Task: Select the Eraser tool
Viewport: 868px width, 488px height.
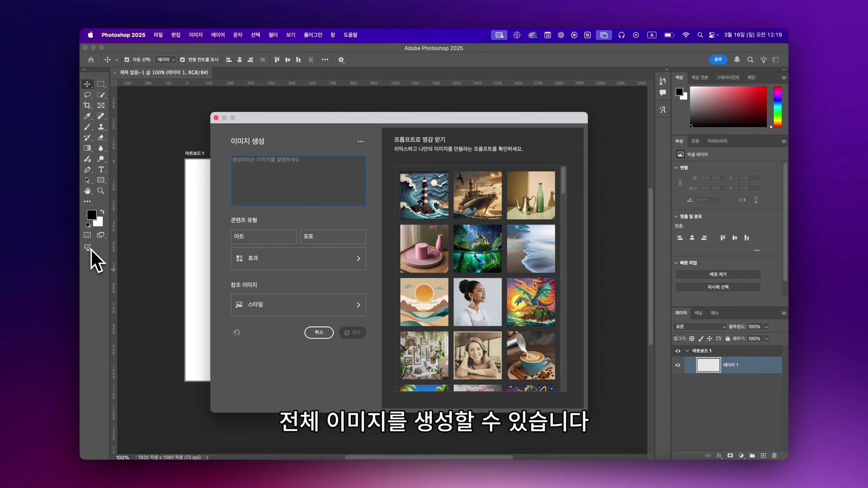Action: pyautogui.click(x=101, y=138)
